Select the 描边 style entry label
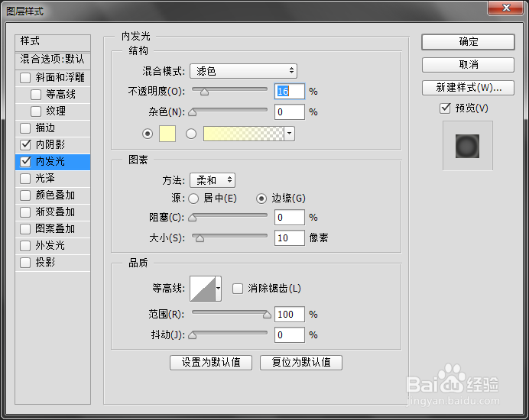 click(x=45, y=128)
